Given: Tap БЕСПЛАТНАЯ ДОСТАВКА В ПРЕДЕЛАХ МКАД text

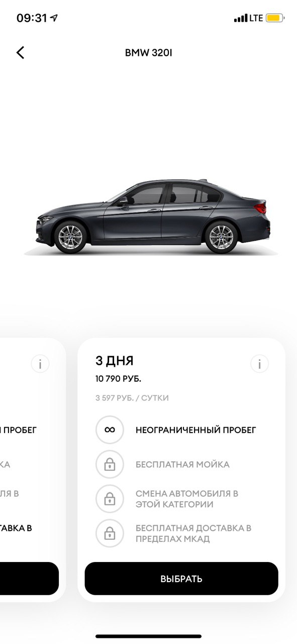Looking at the screenshot, I should coord(193,533).
